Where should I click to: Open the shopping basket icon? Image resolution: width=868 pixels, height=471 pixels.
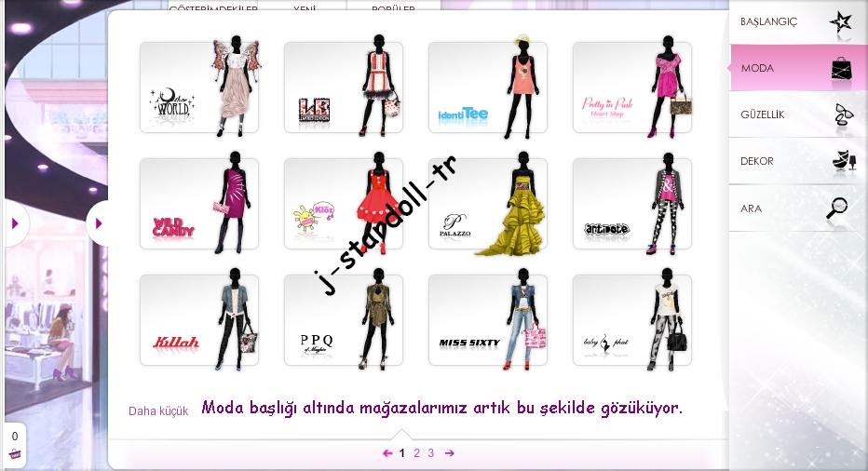click(x=15, y=454)
